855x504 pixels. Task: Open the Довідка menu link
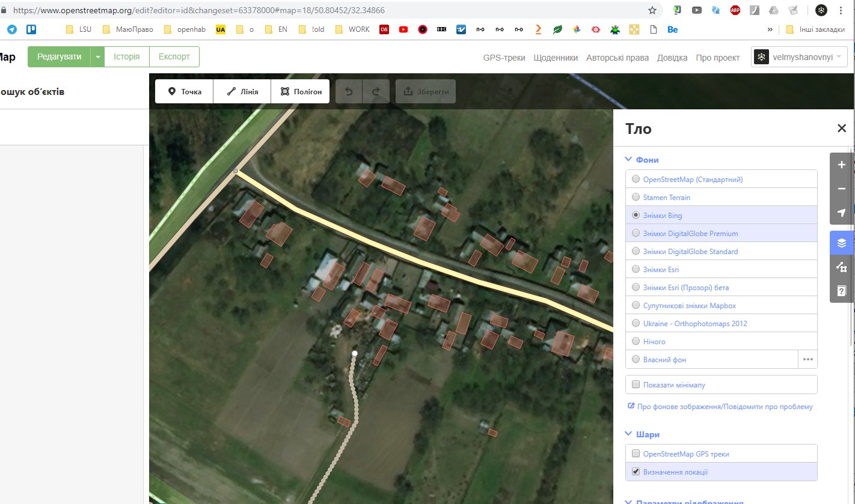pos(672,58)
